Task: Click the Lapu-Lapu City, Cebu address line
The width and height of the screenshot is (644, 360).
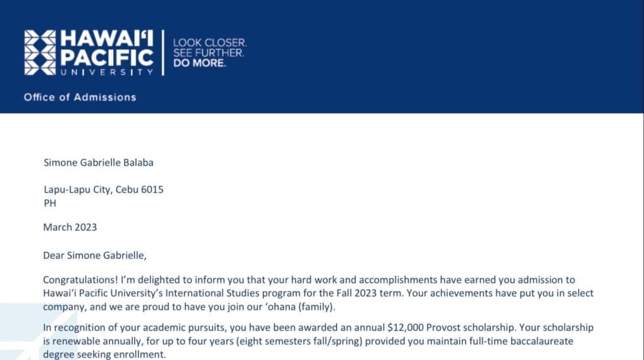Action: pos(103,189)
